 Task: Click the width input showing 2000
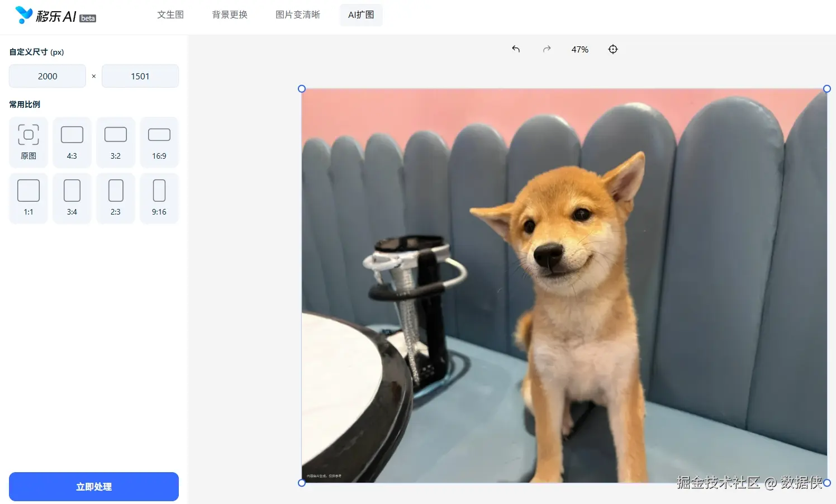point(47,76)
